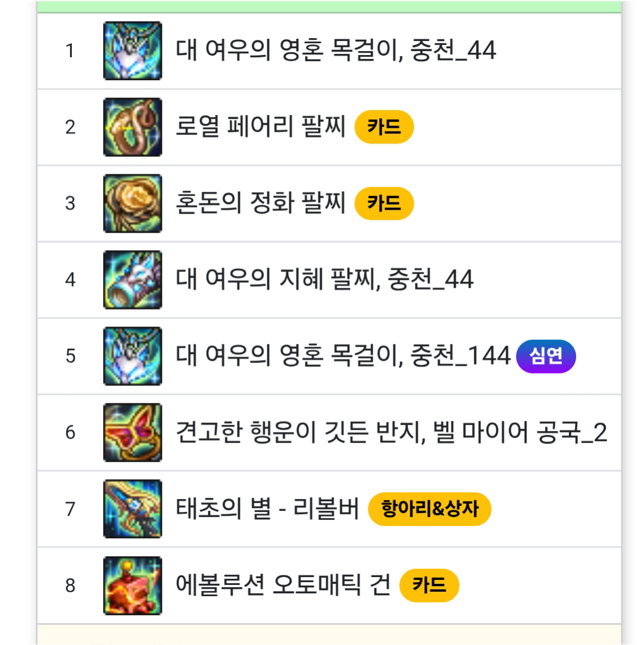The height and width of the screenshot is (645, 644).
Task: Open the 대 여우의 지혜 팔찌, 중천_44 entry
Action: [x=325, y=280]
